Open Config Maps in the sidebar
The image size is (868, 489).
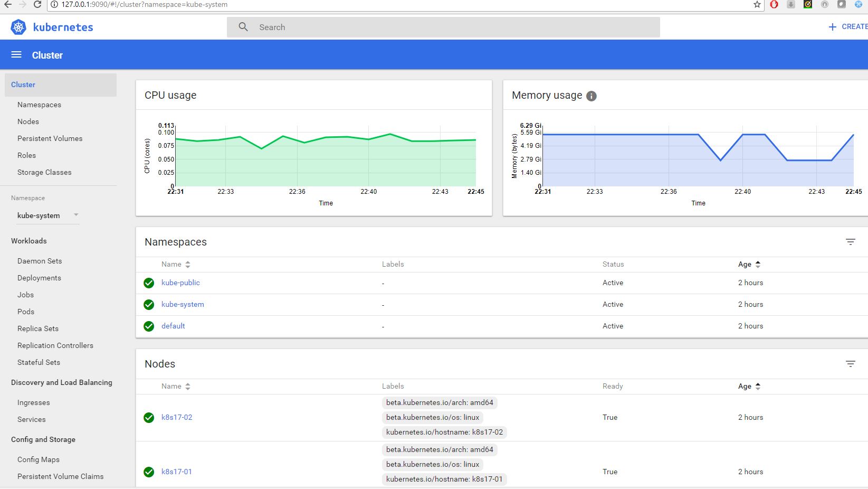tap(39, 459)
